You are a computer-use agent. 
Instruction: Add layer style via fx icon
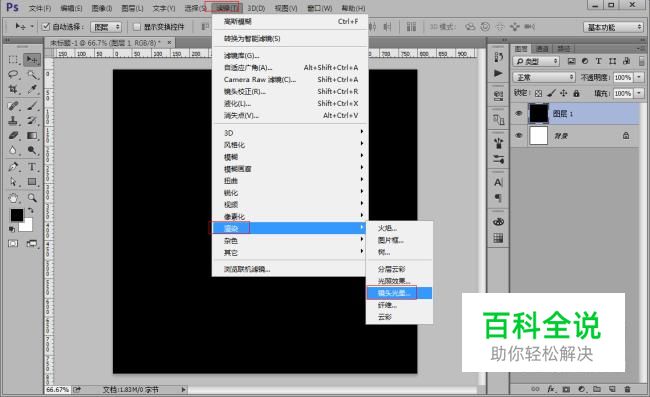coord(551,389)
